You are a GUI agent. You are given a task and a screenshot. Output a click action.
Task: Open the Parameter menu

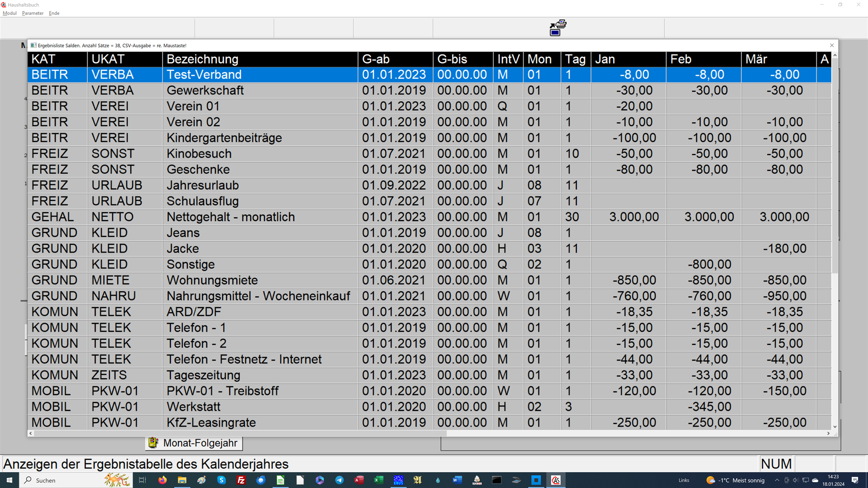(x=33, y=13)
